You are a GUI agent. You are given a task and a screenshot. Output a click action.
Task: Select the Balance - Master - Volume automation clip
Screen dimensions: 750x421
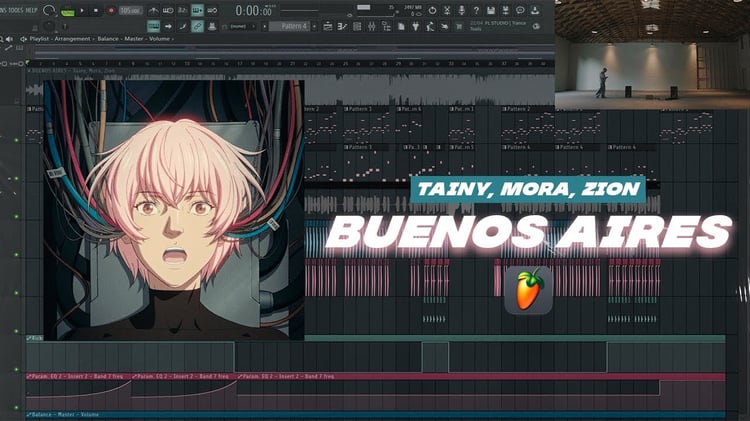coord(375,414)
